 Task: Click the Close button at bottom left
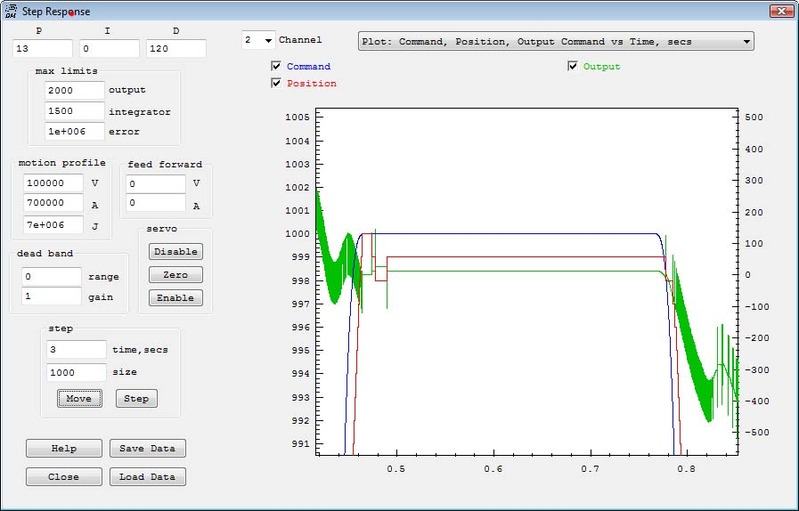click(63, 477)
